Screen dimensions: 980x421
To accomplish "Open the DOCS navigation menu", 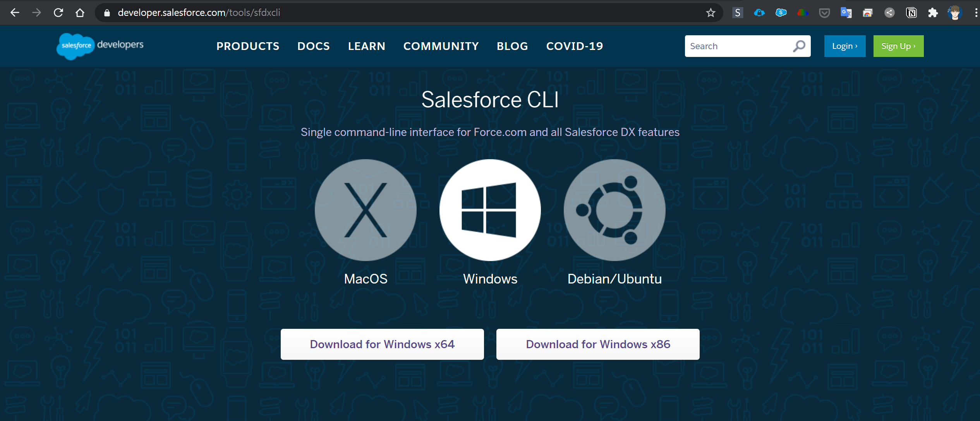I will pos(314,46).
